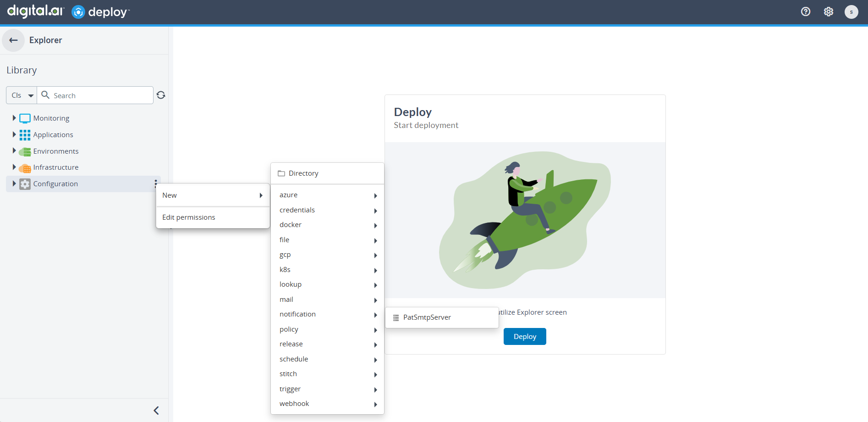This screenshot has width=868, height=422.
Task: Click the back arrow beside Explorer
Action: [13, 40]
